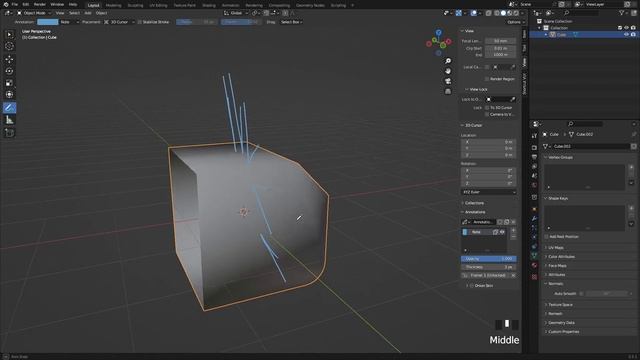Viewport: 640px width, 360px height.
Task: Toggle Note annotation layer visibility eye
Action: click(x=502, y=232)
